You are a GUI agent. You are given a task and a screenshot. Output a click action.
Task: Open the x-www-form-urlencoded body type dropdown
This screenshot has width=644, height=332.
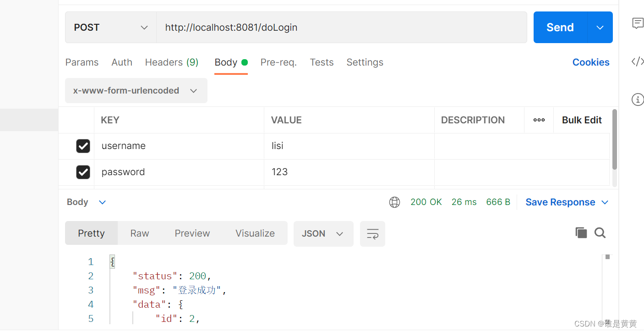tap(136, 91)
